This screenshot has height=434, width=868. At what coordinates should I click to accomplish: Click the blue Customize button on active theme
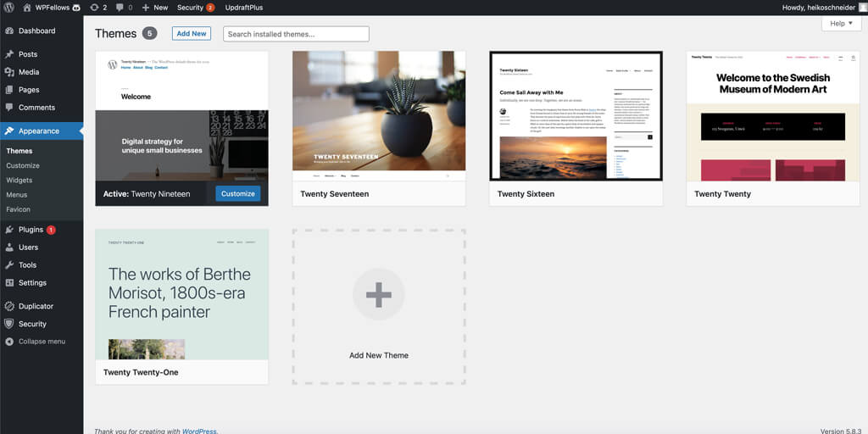[238, 194]
